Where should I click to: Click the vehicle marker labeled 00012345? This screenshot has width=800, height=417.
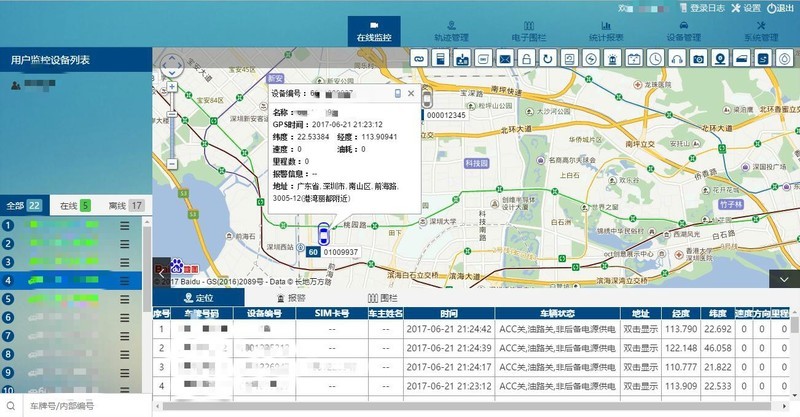[427, 97]
